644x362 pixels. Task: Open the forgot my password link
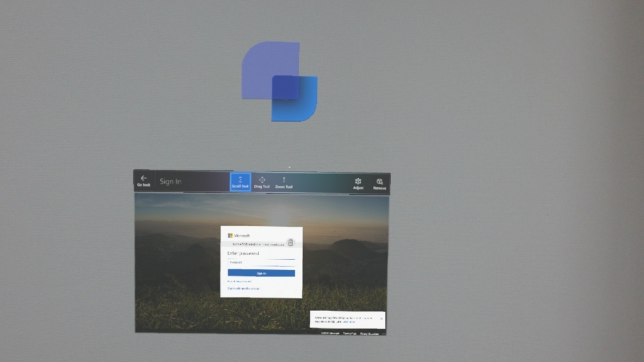point(239,282)
